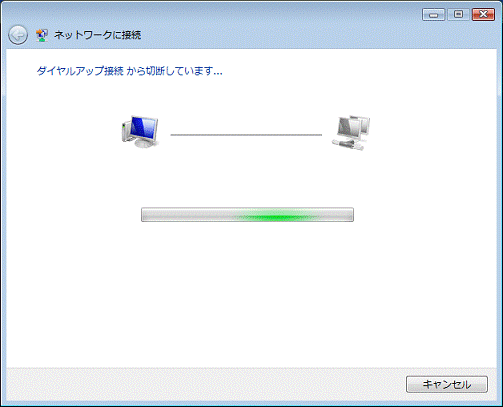The image size is (503, 407).
Task: Close the dialog with the red X
Action: 483,15
